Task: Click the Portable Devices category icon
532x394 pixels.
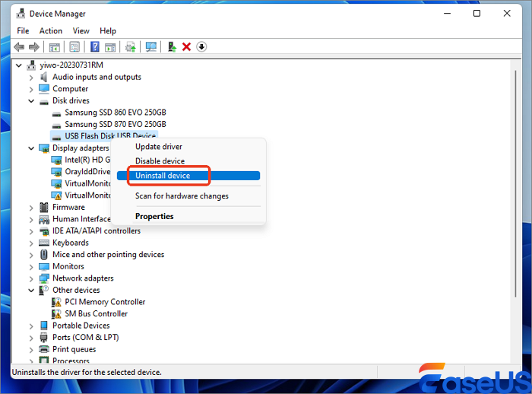Action: [44, 326]
